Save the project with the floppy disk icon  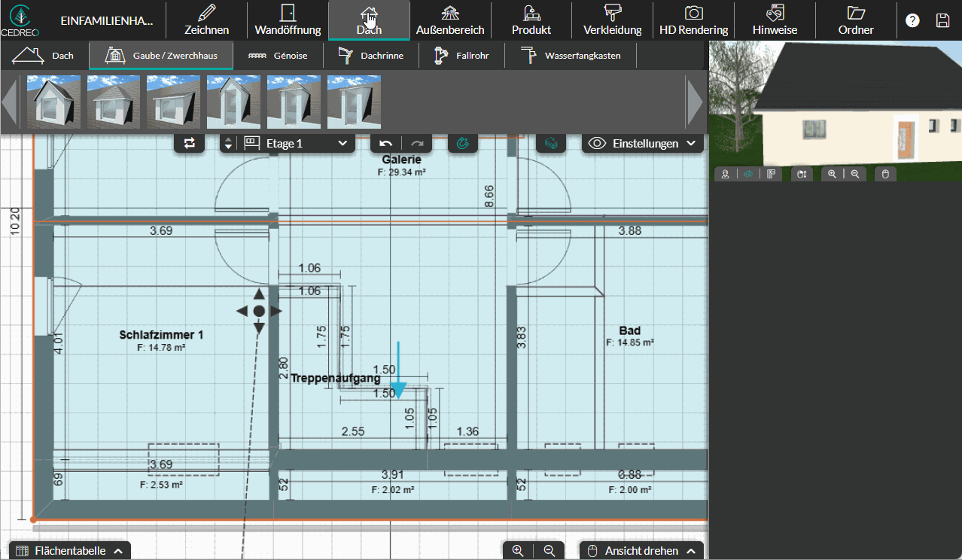coord(942,20)
